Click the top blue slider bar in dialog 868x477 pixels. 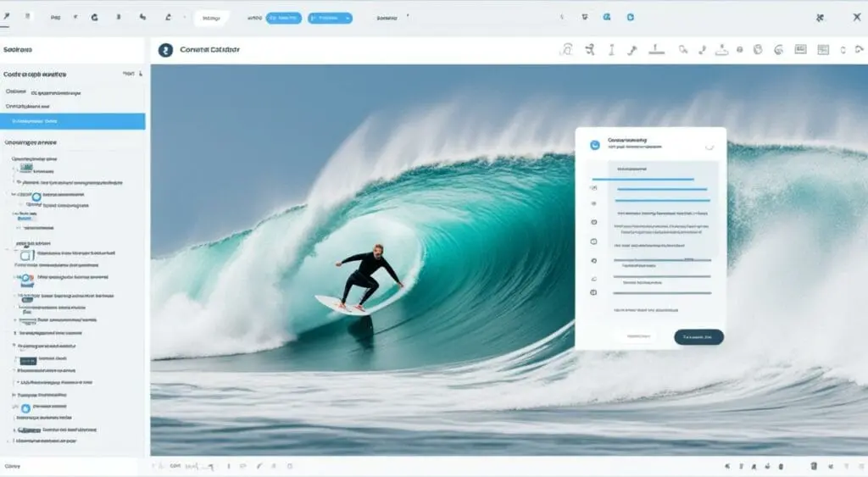643,179
